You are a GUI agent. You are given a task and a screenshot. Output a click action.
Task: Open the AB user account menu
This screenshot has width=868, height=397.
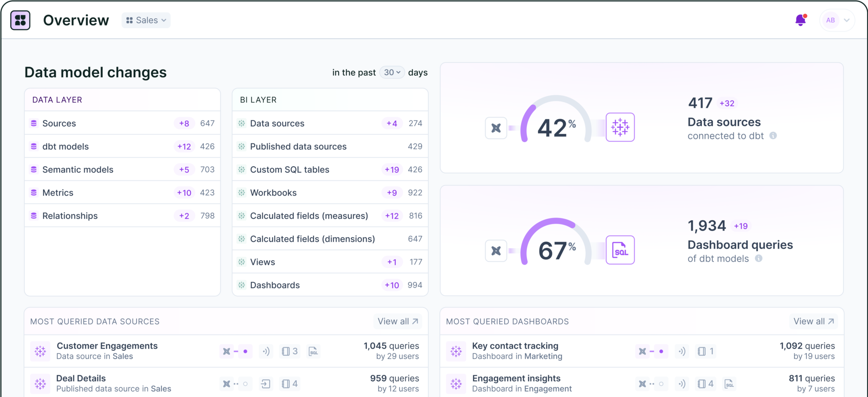[837, 20]
